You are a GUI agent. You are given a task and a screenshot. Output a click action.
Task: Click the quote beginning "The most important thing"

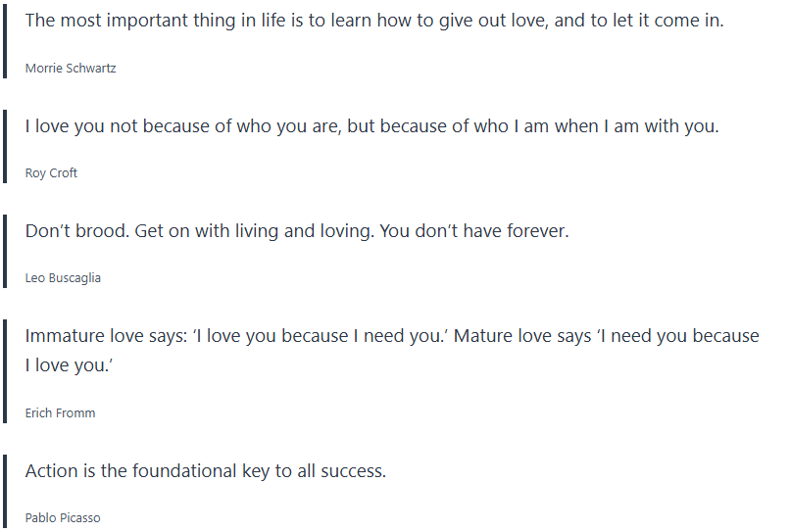click(373, 21)
